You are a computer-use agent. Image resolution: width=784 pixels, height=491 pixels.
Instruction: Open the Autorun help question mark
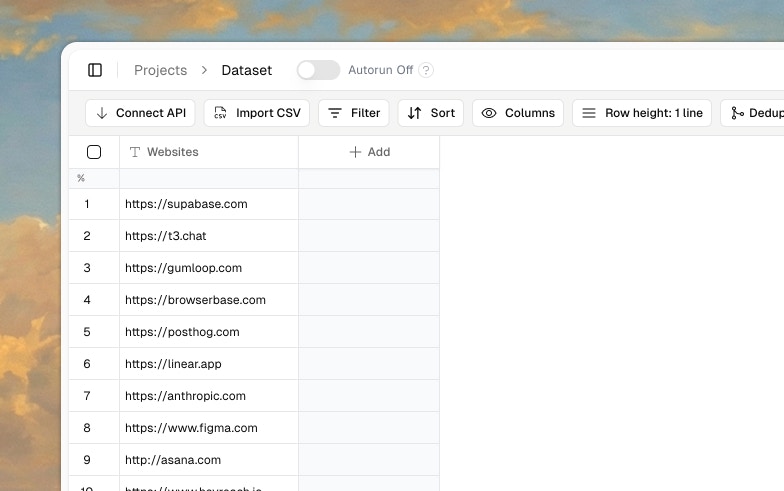[426, 70]
